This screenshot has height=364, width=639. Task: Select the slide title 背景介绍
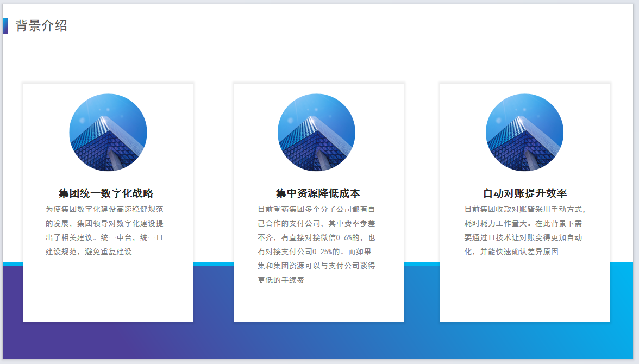point(41,26)
